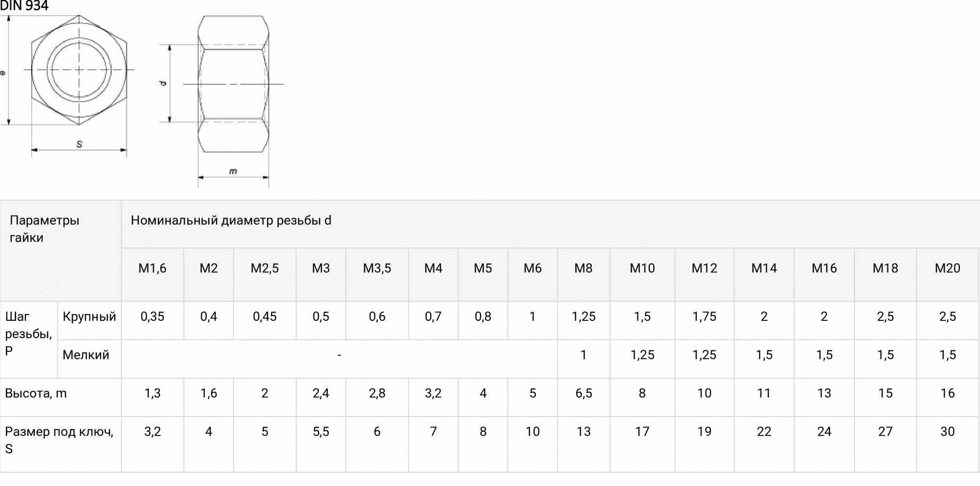Click the S dimension label in drawing
This screenshot has height=486, width=980.
point(79,144)
